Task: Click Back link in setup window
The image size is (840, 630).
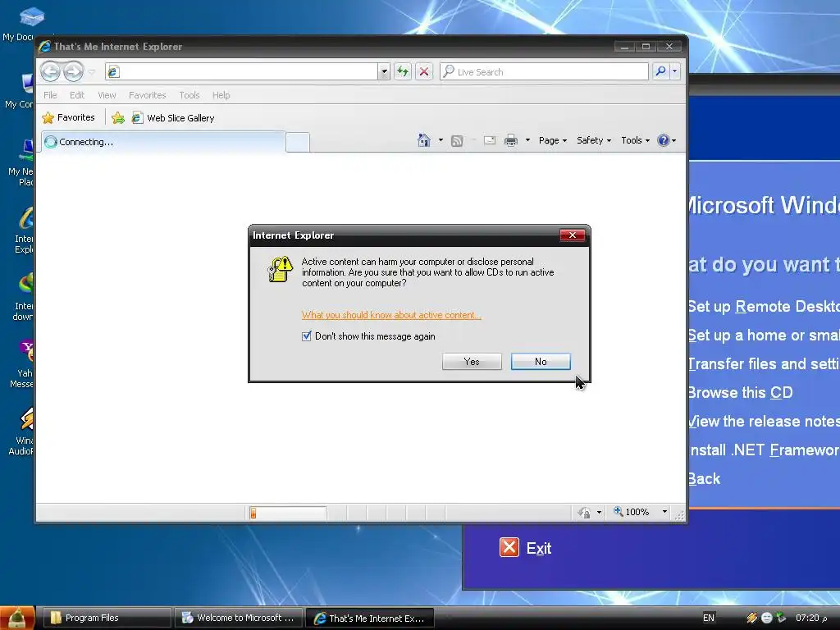Action: pos(705,479)
